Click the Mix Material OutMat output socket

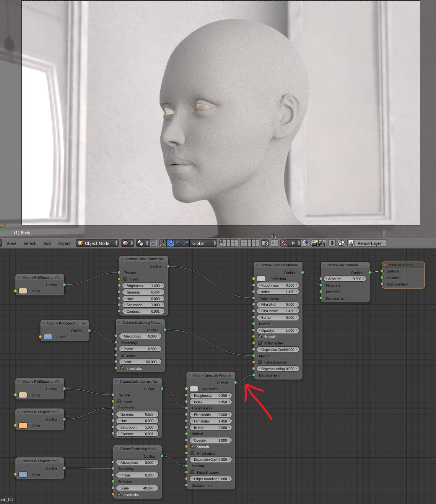[x=370, y=272]
